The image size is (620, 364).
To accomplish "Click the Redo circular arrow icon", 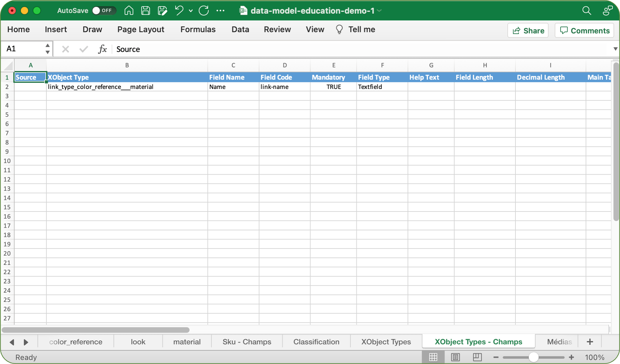I will point(204,10).
